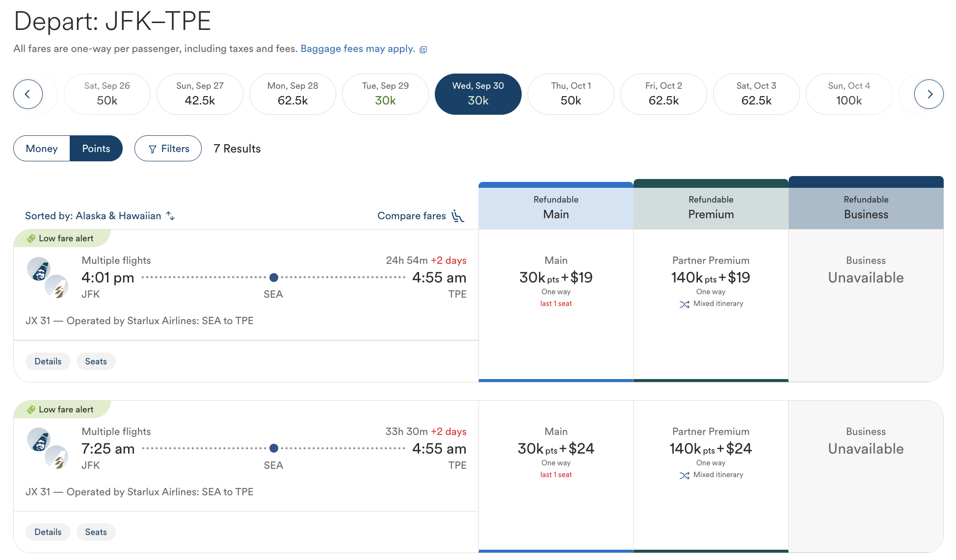Choose Partner Premium 140k pts + $19
The width and height of the screenshot is (956, 560).
711,305
